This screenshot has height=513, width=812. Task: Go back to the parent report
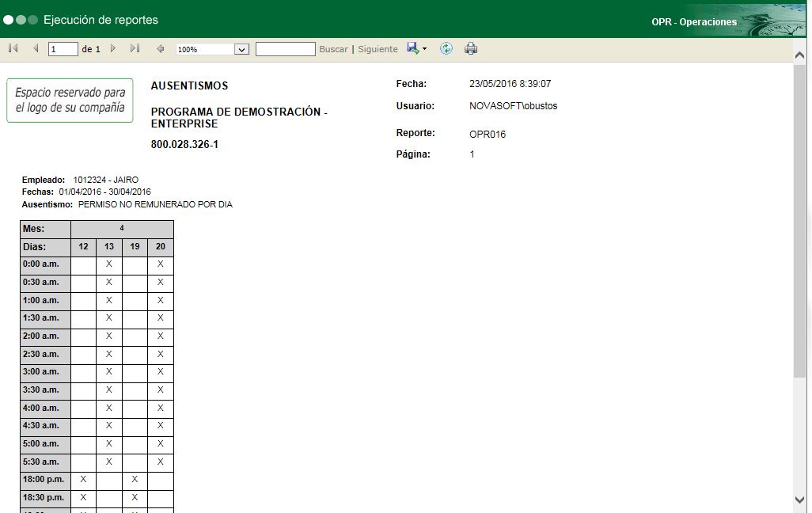click(x=160, y=49)
